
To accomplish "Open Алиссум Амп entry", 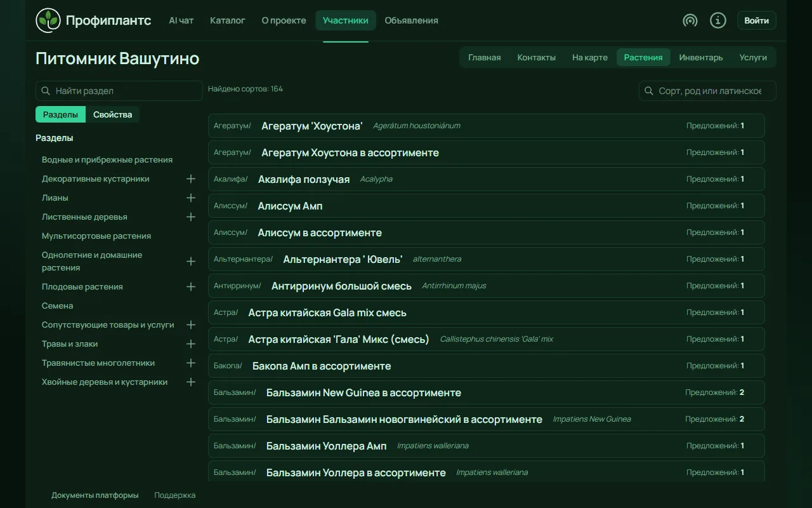I will [x=487, y=206].
